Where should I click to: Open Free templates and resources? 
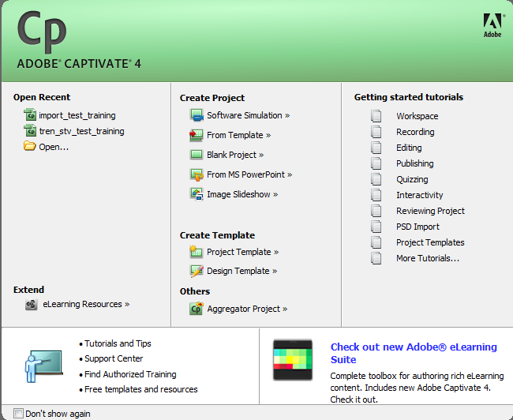[x=141, y=389]
